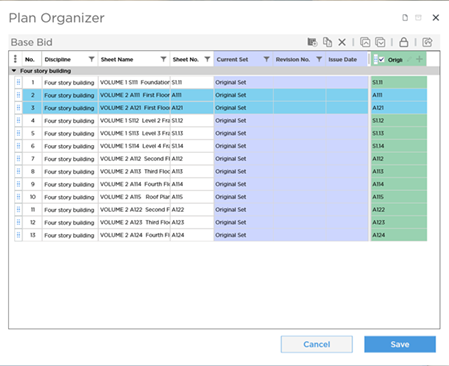Open the Sheet Name column filter
Image resolution: width=449 pixels, height=366 pixels.
(163, 59)
